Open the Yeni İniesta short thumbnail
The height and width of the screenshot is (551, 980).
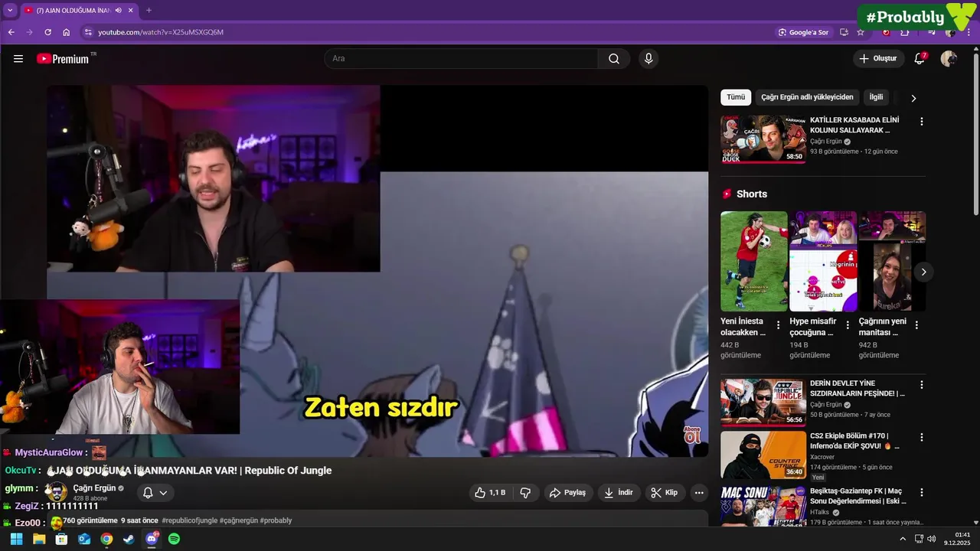click(x=754, y=261)
